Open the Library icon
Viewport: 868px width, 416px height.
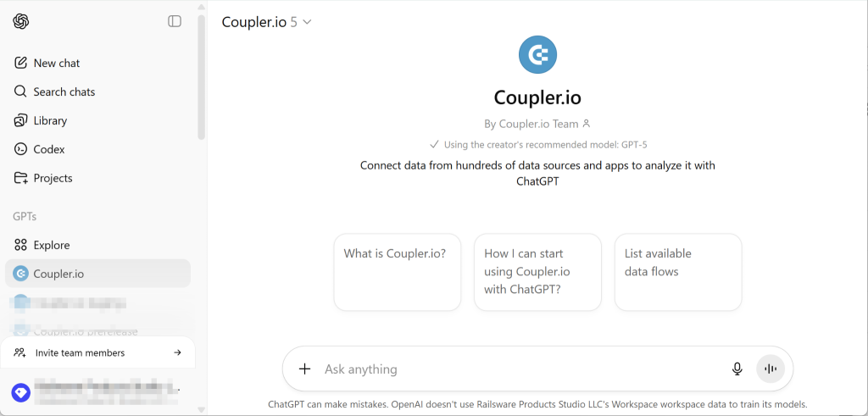[21, 120]
